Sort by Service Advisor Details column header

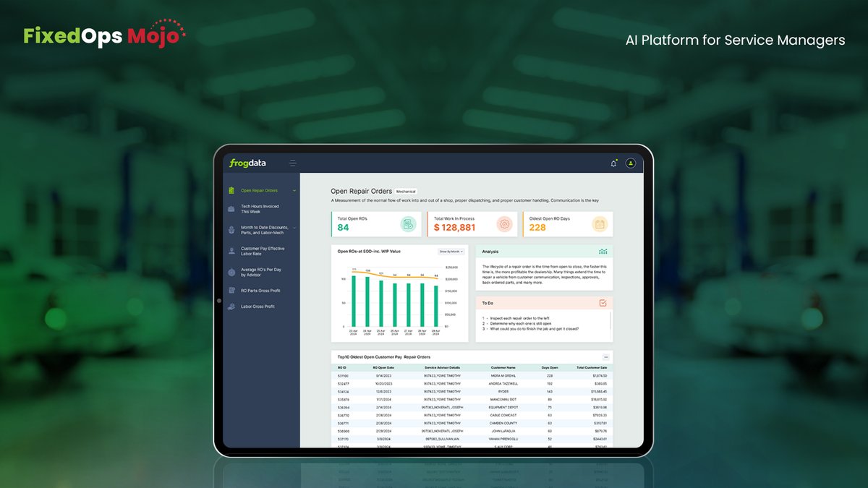tap(442, 367)
